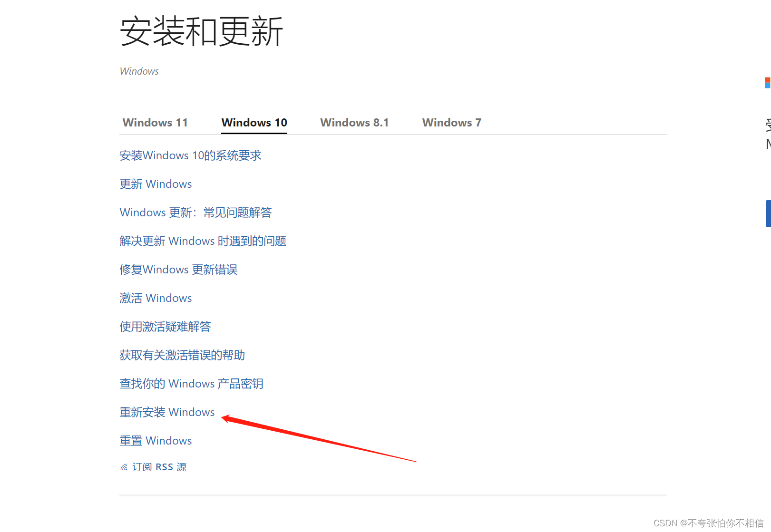Open the 激活 Windows link
This screenshot has height=532, width=771.
[x=156, y=298]
